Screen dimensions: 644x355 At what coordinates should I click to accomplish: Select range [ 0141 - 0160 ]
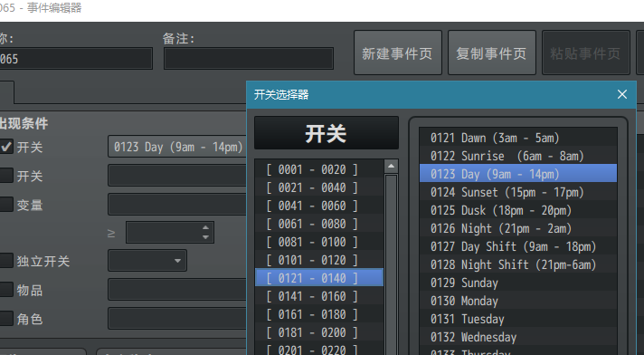[x=319, y=296]
